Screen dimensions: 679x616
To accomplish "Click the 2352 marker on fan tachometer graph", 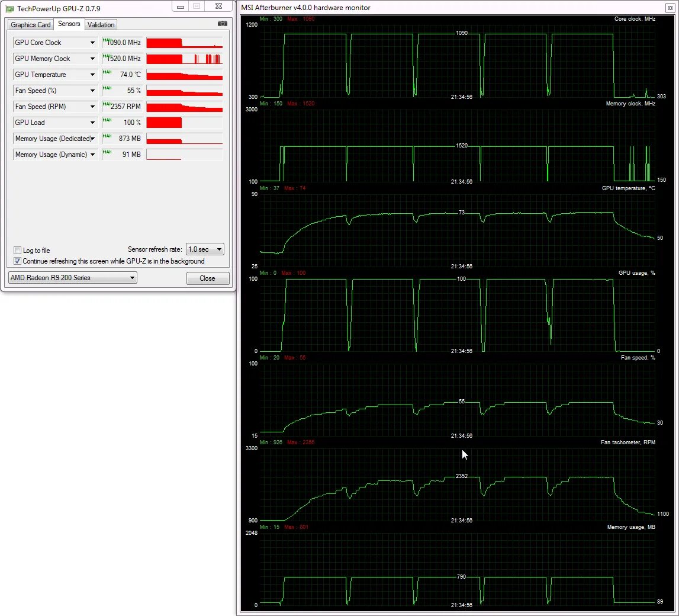I will point(462,476).
